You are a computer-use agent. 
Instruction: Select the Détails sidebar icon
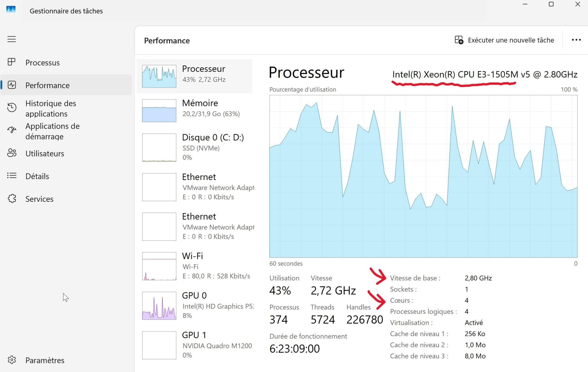point(37,176)
